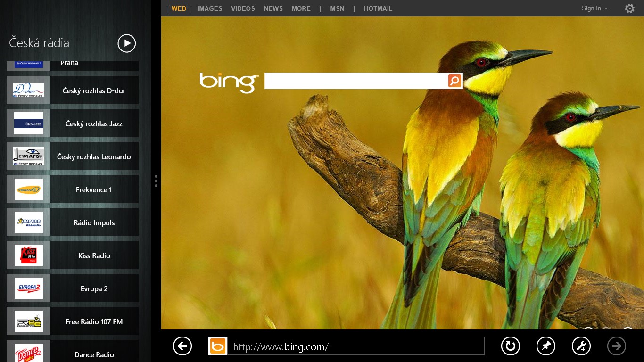The width and height of the screenshot is (644, 362).
Task: Click the ČRo Jazz logo thumbnail
Action: coord(28,123)
